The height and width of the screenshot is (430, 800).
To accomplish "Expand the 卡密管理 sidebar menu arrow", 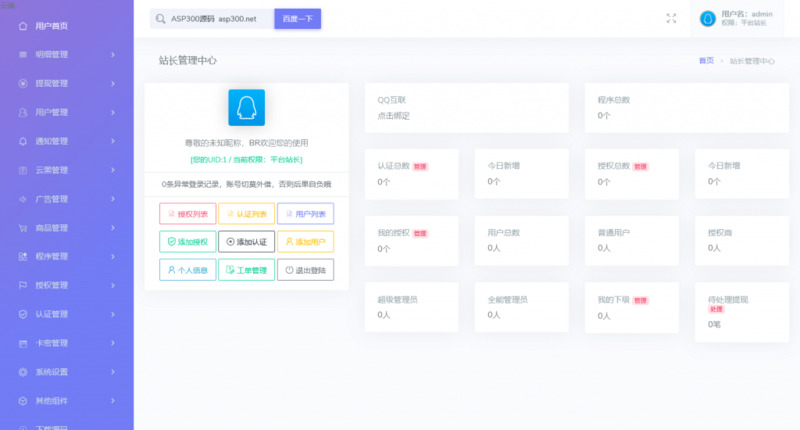I will (113, 343).
